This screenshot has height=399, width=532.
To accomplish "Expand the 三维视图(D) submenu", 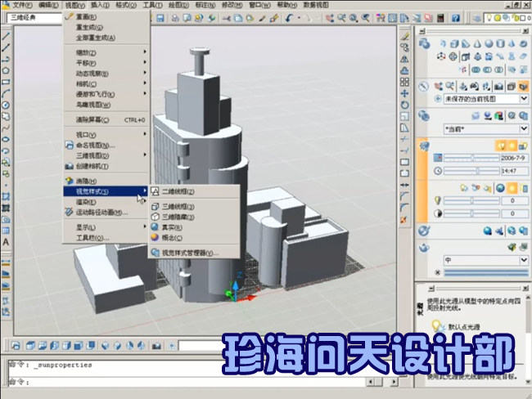I will [x=106, y=155].
